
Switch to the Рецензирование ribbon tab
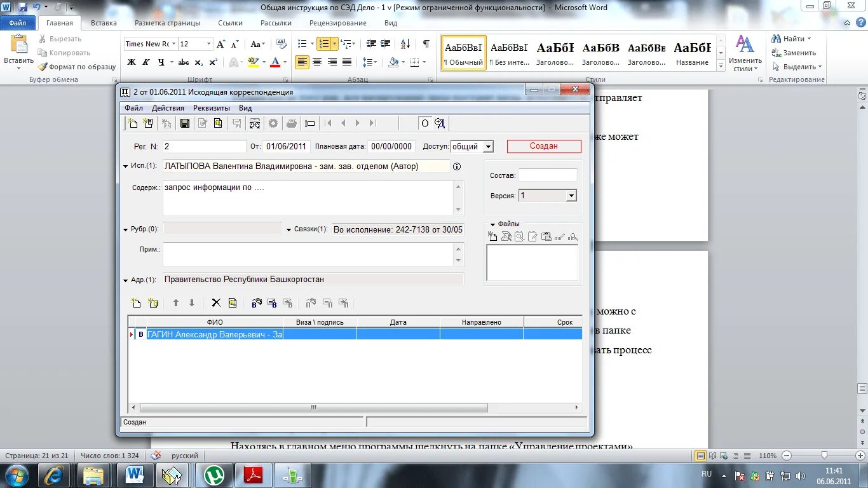[x=338, y=23]
